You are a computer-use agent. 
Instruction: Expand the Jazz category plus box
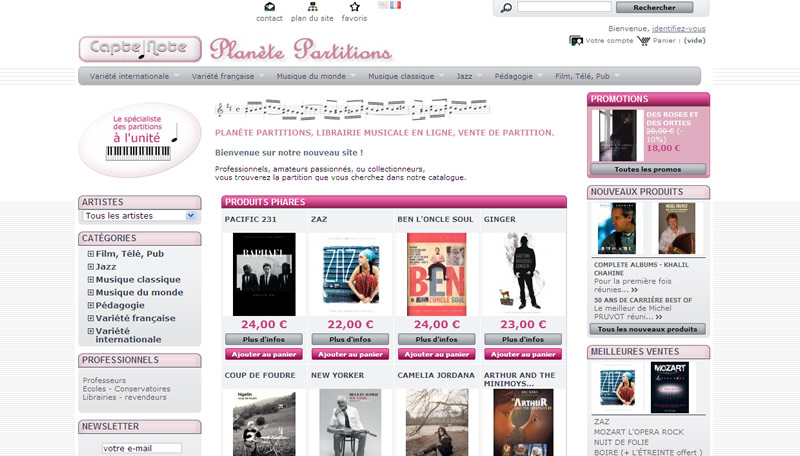click(x=90, y=266)
